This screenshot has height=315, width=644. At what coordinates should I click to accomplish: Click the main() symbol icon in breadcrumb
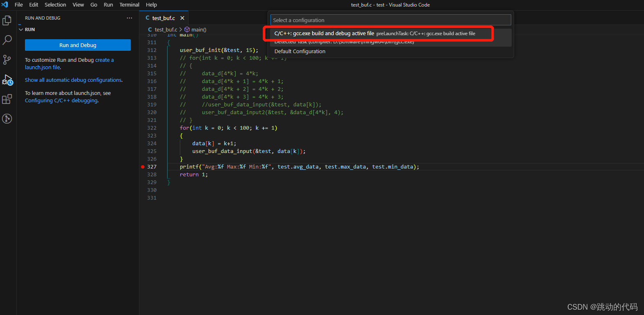click(x=187, y=29)
